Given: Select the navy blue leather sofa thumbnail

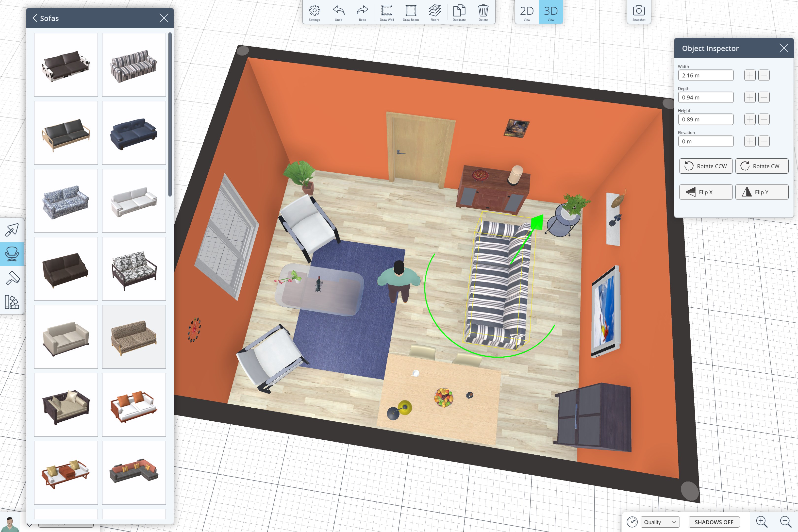Looking at the screenshot, I should coord(134,133).
